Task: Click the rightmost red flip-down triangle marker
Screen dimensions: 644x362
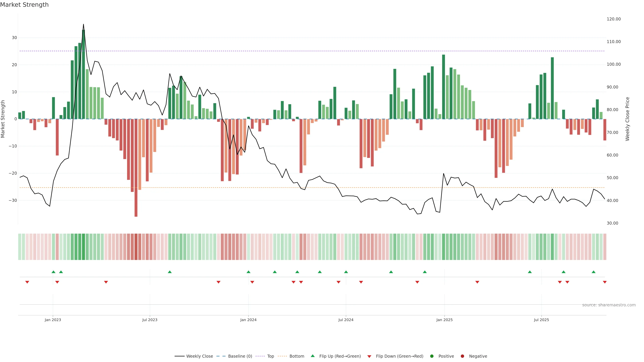Action: [604, 282]
